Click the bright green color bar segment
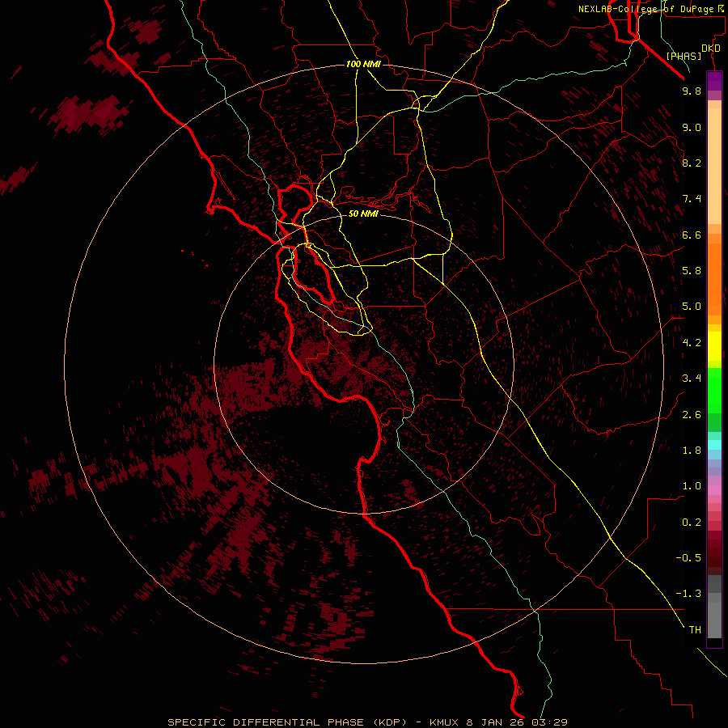This screenshot has width=728, height=728. [714, 390]
